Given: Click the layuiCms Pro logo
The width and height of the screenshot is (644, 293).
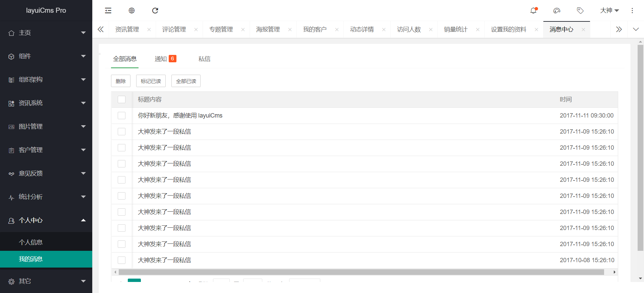Looking at the screenshot, I should (46, 10).
